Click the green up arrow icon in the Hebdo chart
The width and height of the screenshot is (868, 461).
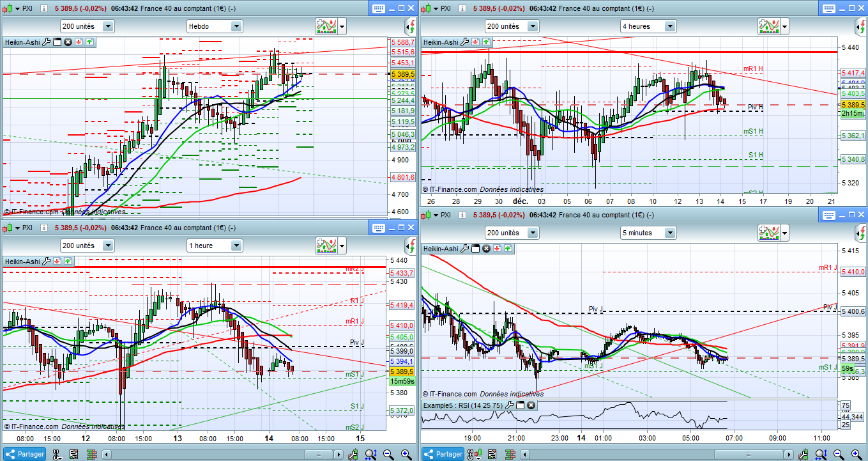click(x=89, y=42)
